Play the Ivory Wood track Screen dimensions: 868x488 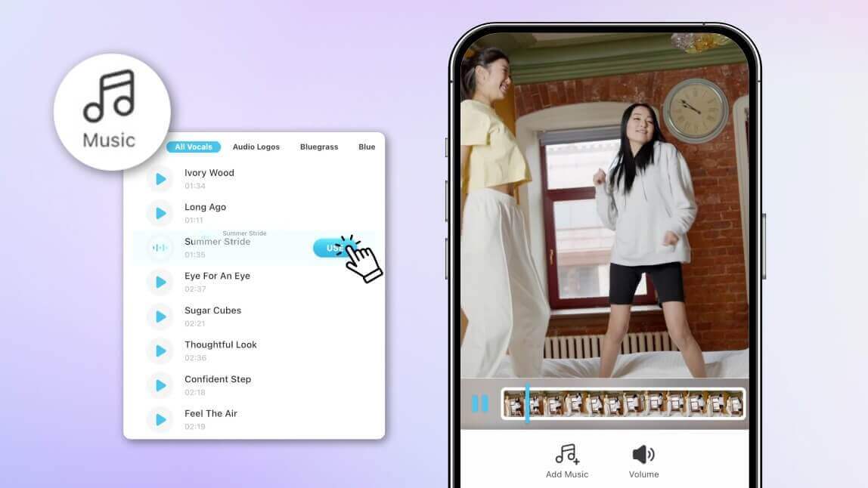(160, 179)
